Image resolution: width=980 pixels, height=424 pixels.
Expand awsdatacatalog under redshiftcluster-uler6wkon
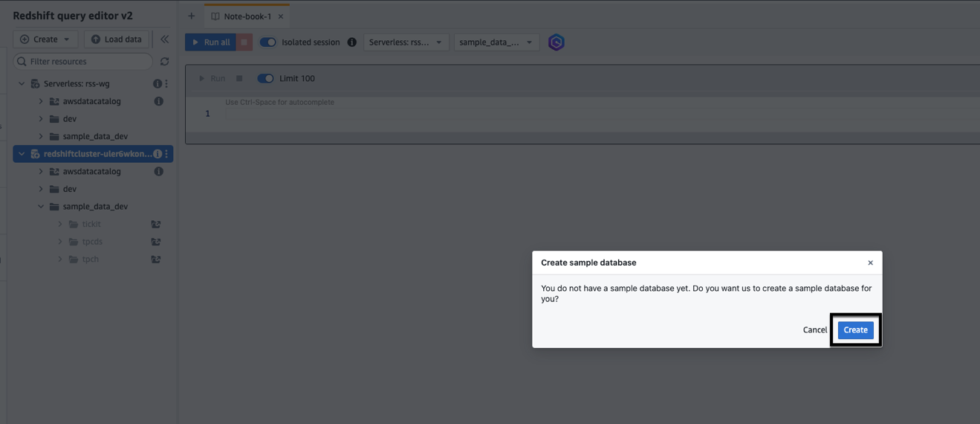pyautogui.click(x=41, y=171)
